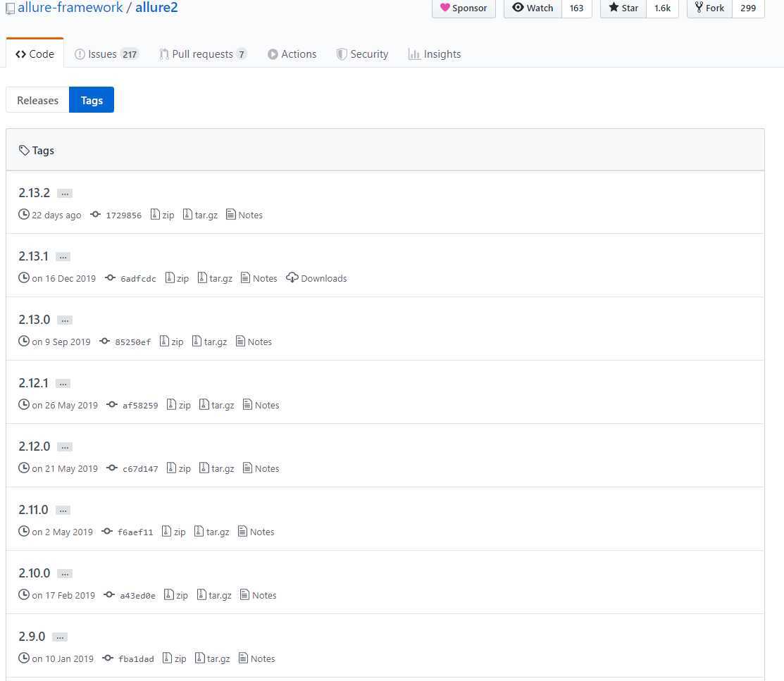Open Notes for tag 2.13.1
The image size is (784, 681).
[259, 278]
